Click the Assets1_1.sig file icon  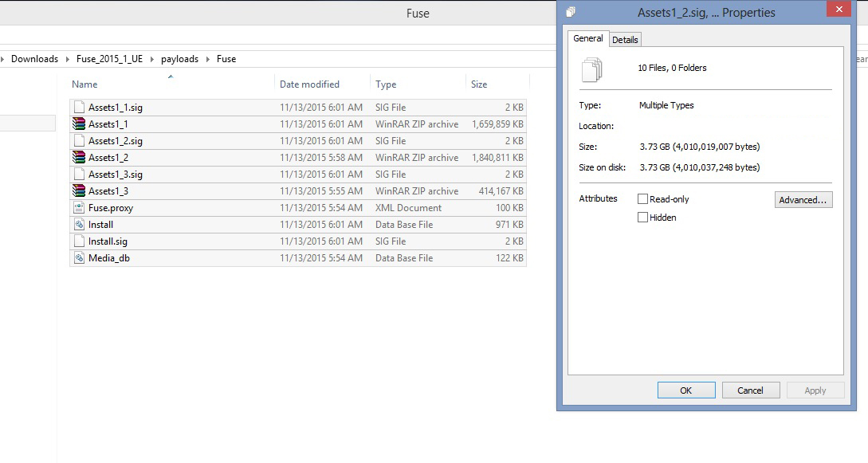click(x=79, y=108)
